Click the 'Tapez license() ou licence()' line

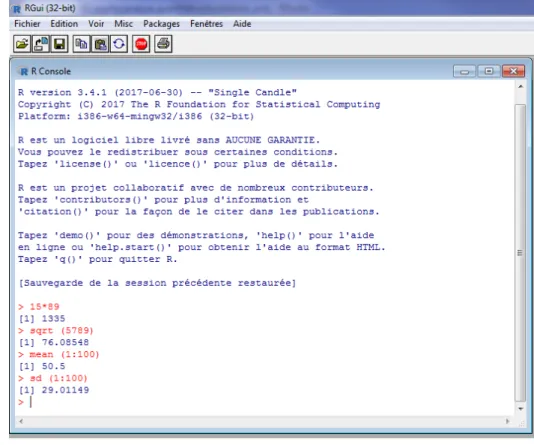[x=178, y=164]
